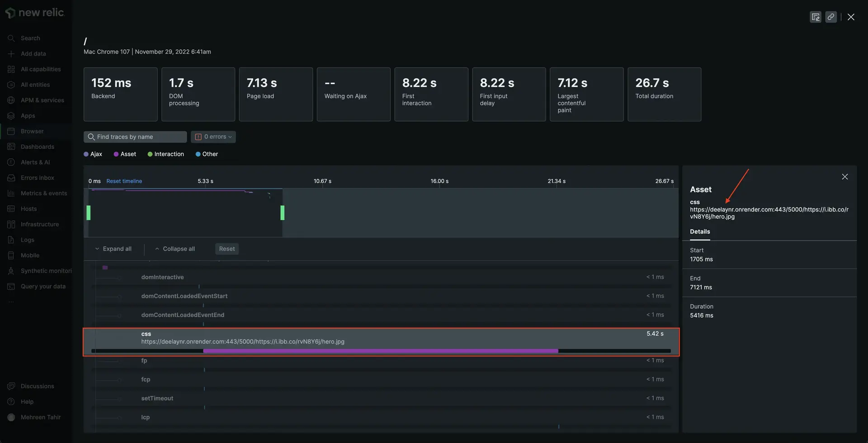Open the 0 errors dropdown

213,137
